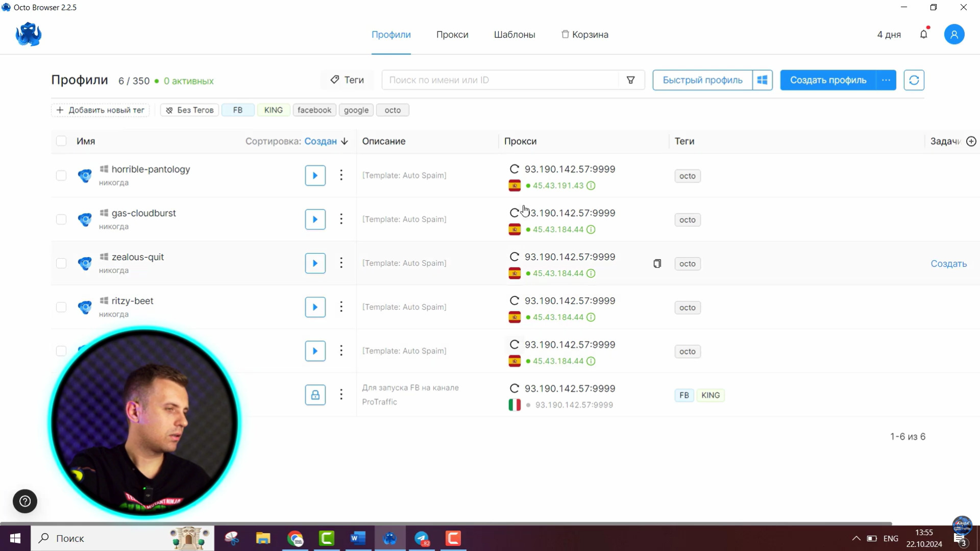Open the user account avatar menu
This screenshot has width=980, height=551.
[954, 34]
